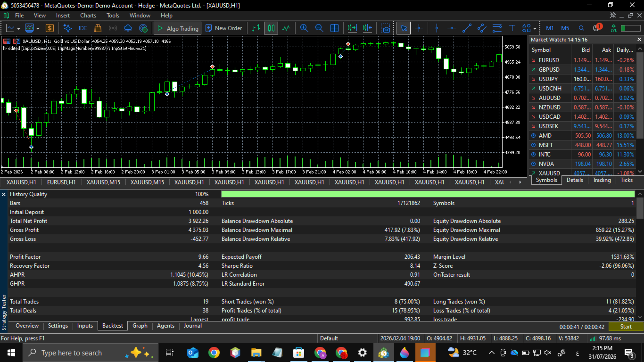644x362 pixels.
Task: Click the Profit Factor value 9.66
Action: 203,257
